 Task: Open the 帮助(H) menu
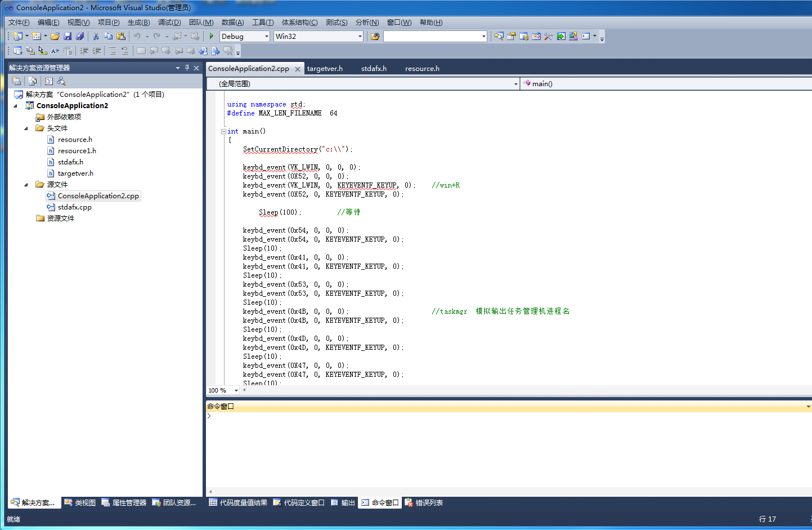click(431, 22)
